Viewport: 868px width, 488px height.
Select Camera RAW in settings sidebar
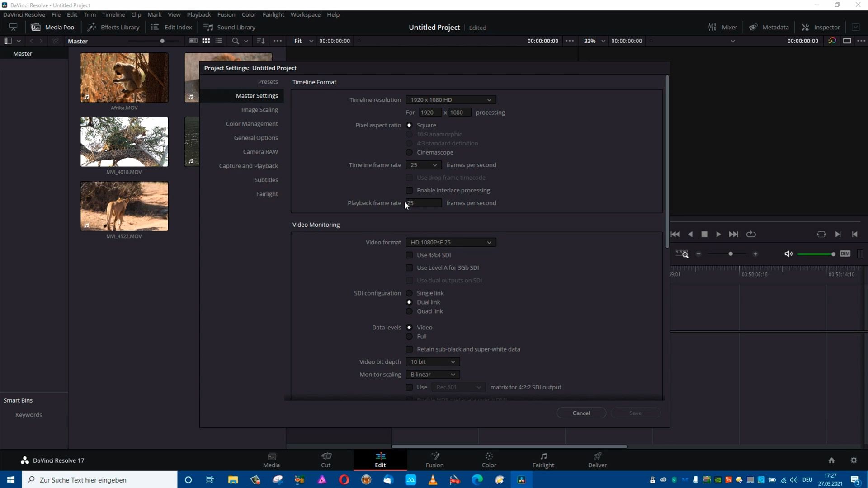pos(260,151)
